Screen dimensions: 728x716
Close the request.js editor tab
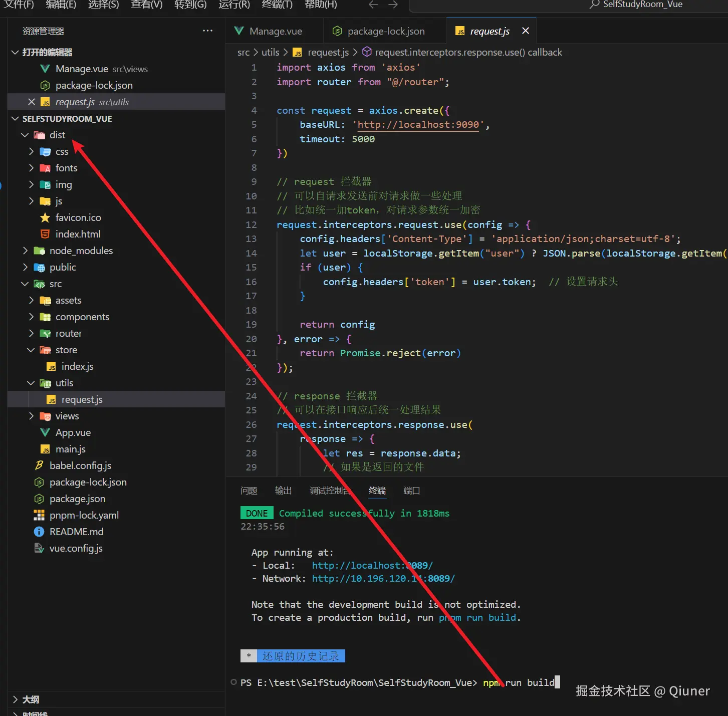[526, 31]
